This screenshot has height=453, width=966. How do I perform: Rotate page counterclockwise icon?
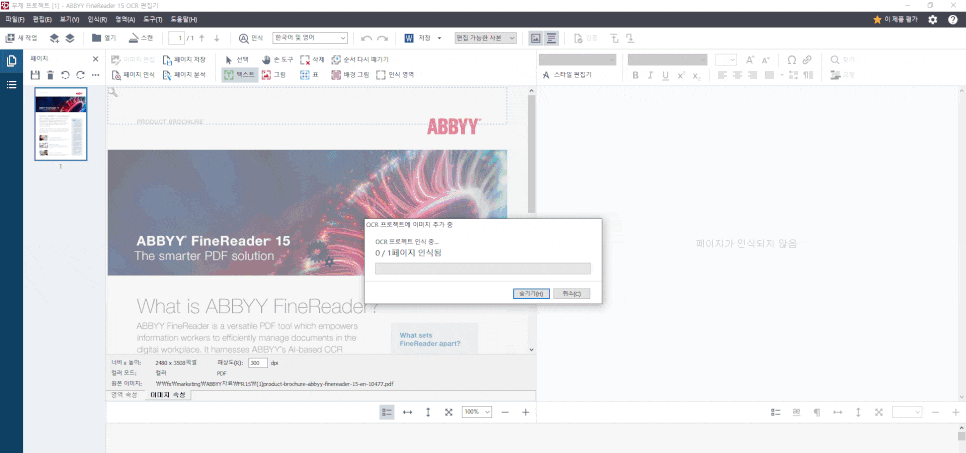[65, 75]
